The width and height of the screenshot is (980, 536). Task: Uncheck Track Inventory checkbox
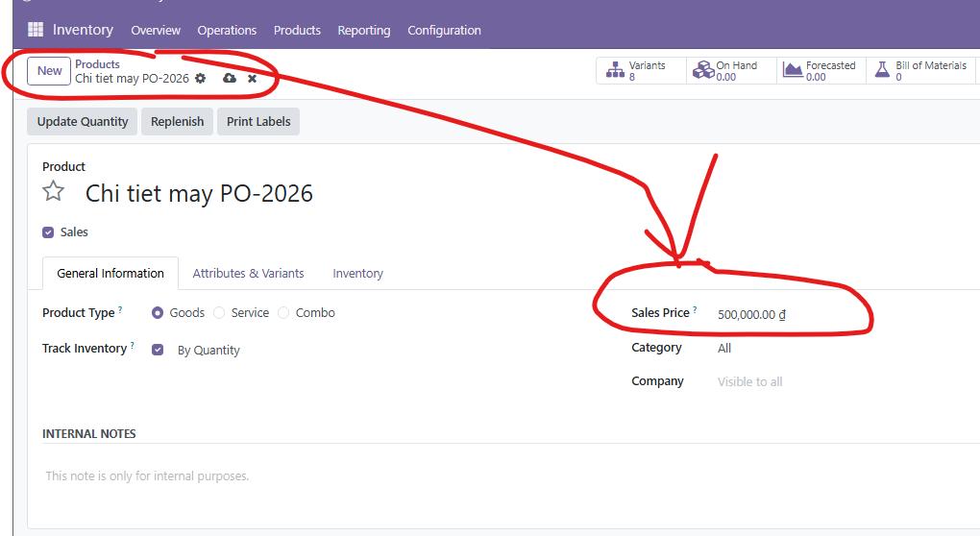[x=158, y=350]
